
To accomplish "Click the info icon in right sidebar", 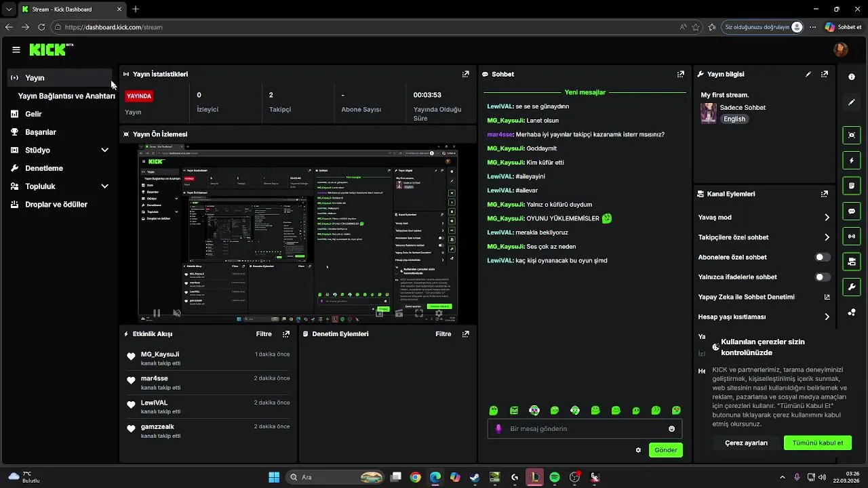I will (852, 77).
